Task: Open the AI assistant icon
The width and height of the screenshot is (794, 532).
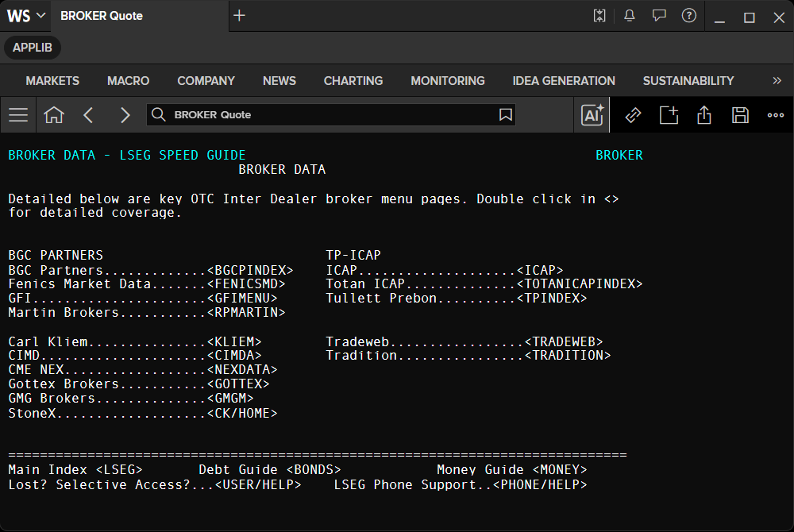Action: (x=592, y=115)
